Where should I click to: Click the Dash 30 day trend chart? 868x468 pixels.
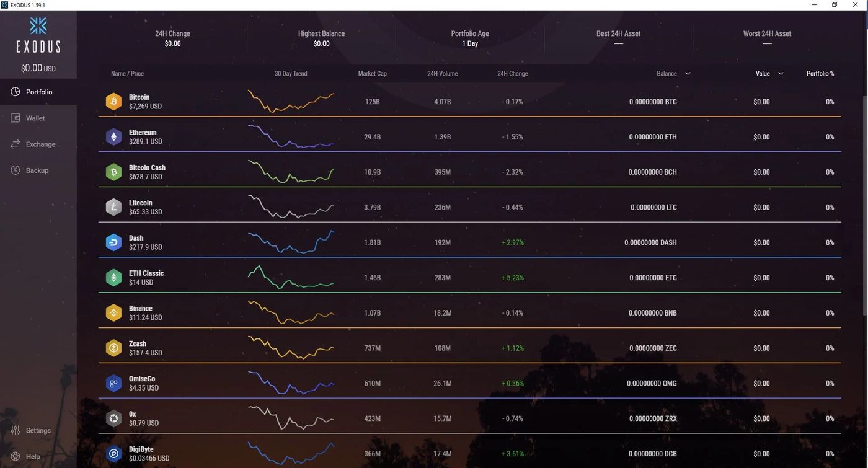click(x=291, y=242)
